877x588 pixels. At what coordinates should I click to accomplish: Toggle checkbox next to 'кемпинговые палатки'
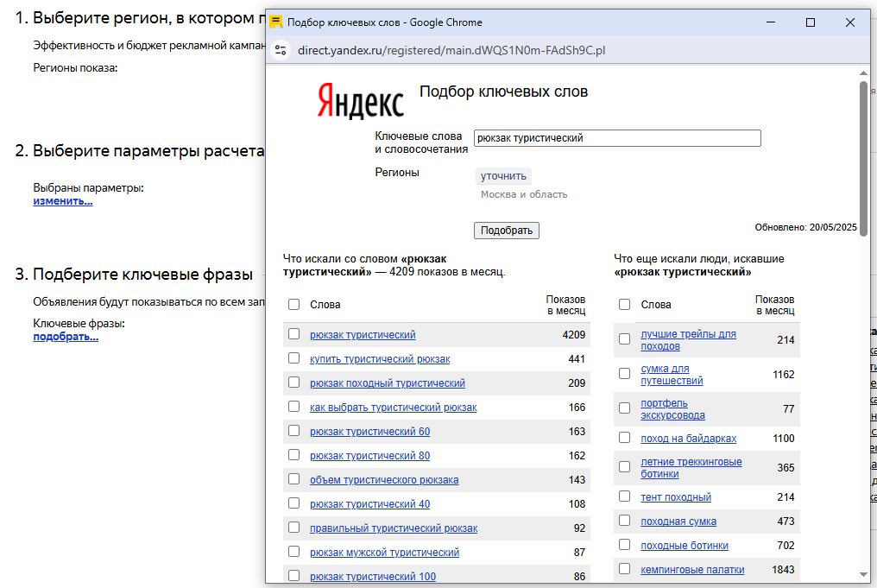pos(625,569)
